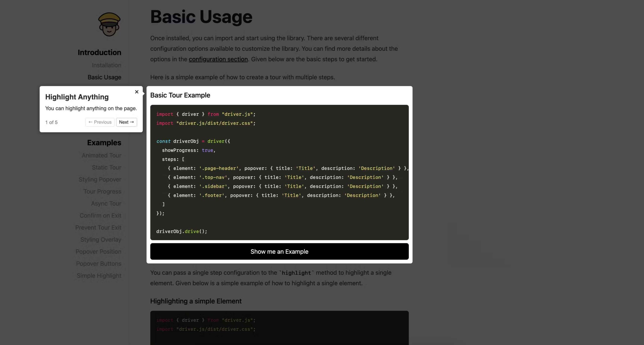Click import "driver.js/dist/driver.css" in the first code block
The height and width of the screenshot is (345, 644).
pyautogui.click(x=206, y=123)
